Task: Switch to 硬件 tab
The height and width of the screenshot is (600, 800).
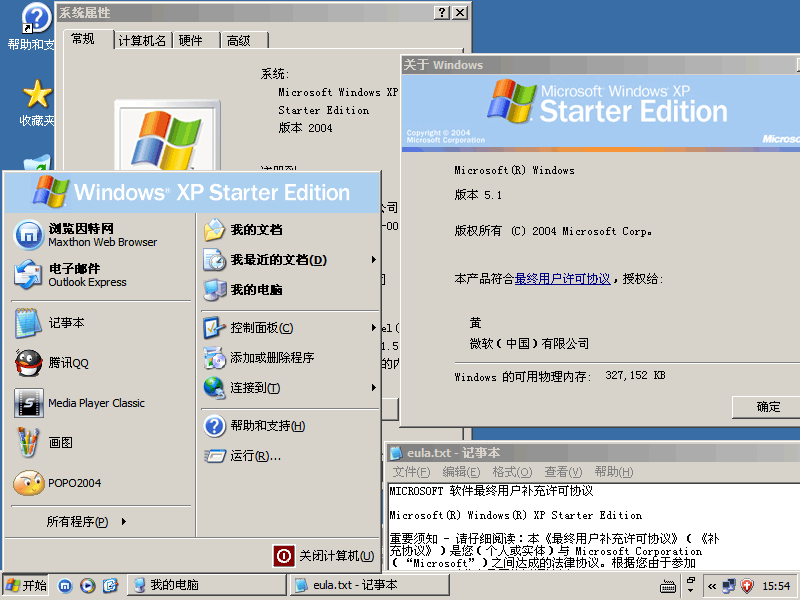Action: point(196,40)
